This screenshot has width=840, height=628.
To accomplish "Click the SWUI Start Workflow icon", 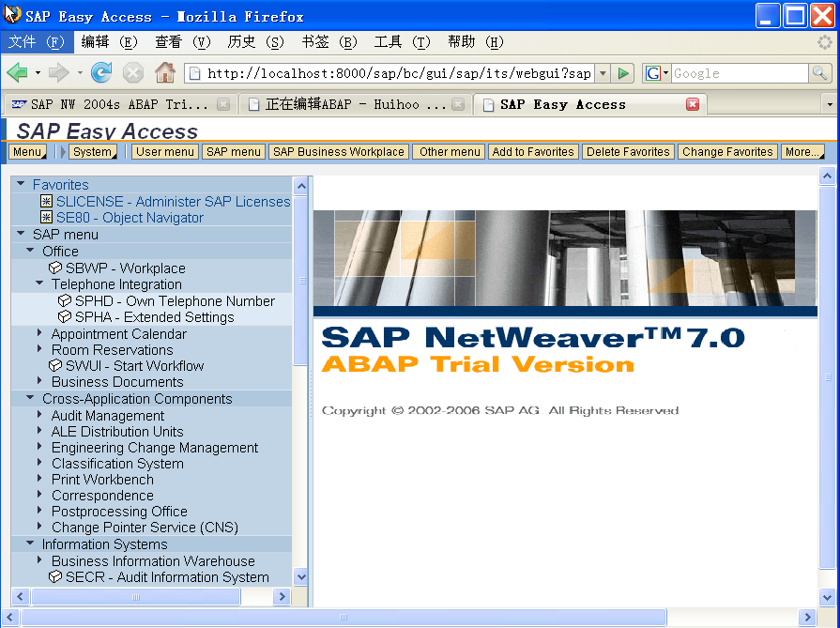I will (55, 366).
